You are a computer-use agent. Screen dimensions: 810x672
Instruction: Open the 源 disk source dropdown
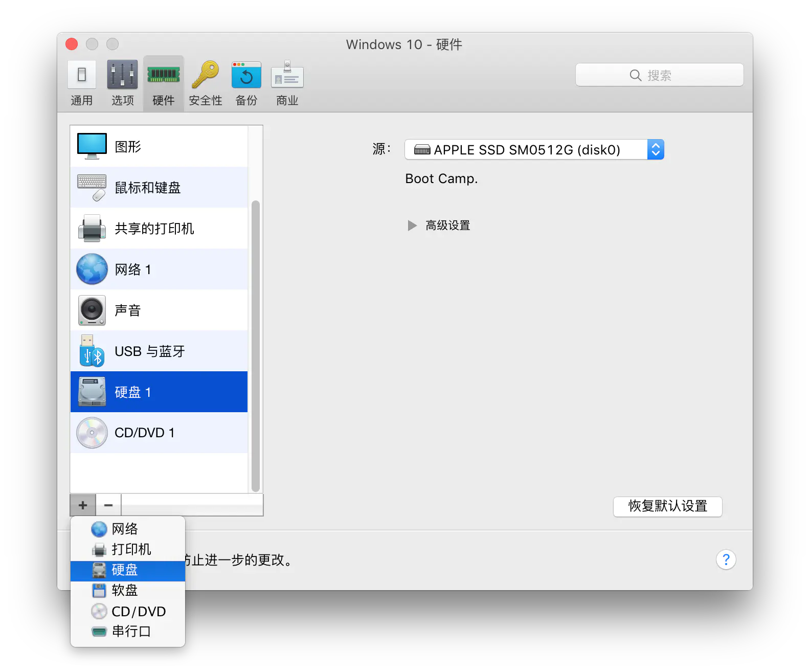534,149
